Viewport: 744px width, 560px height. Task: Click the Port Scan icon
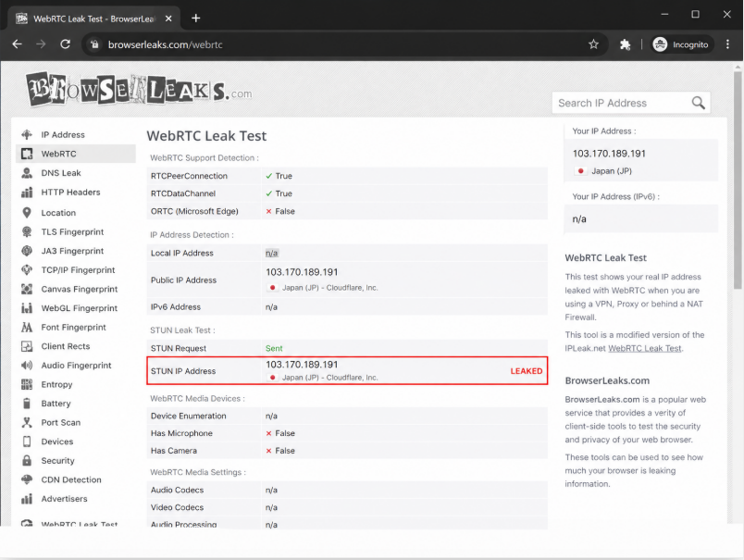pos(27,422)
